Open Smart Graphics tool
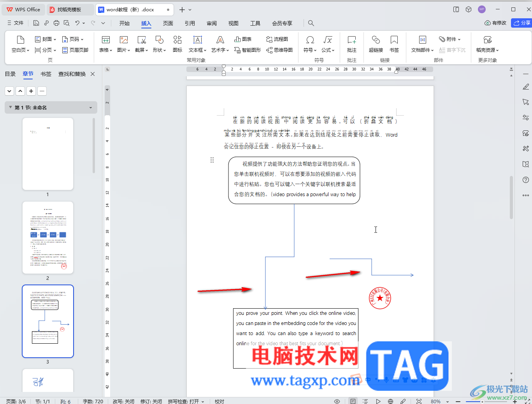The width and height of the screenshot is (532, 404). click(x=248, y=50)
